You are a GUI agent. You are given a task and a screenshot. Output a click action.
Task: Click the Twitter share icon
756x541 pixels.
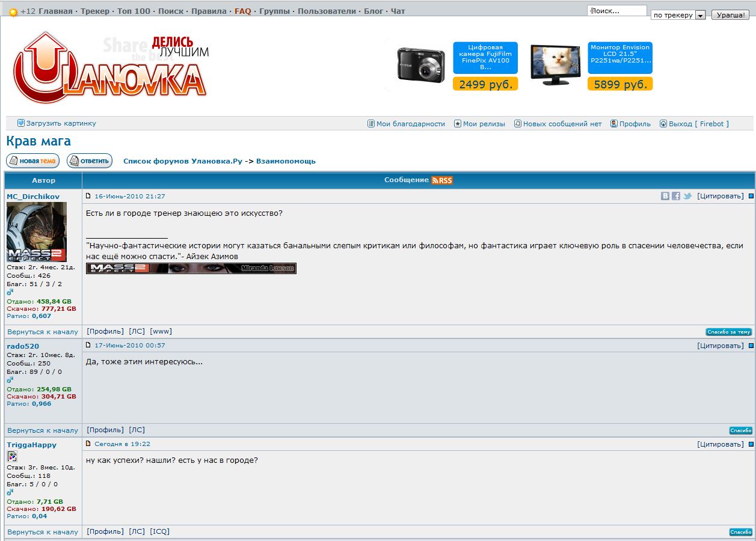(x=687, y=196)
